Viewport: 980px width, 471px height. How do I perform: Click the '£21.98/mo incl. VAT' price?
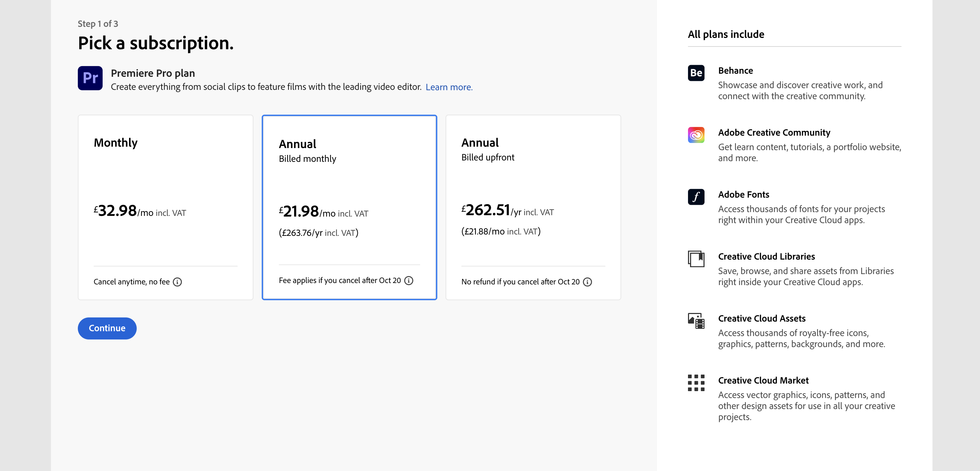(323, 211)
